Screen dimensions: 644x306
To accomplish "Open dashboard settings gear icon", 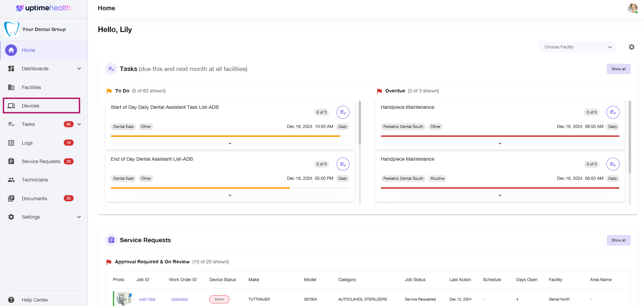I will point(631,47).
